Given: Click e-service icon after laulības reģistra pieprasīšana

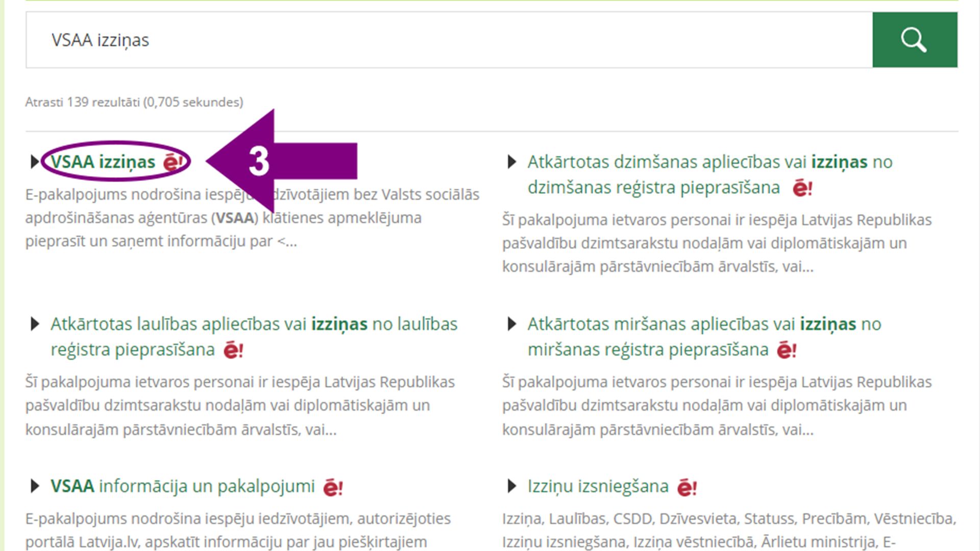Looking at the screenshot, I should (233, 350).
